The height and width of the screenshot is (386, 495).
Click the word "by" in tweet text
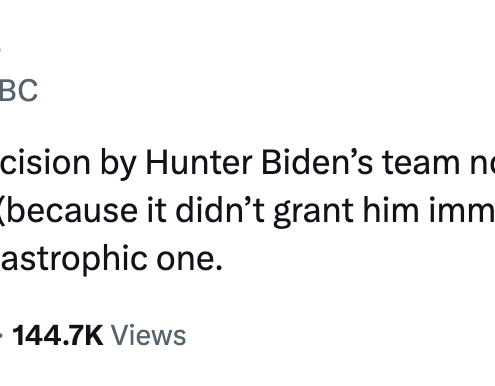118,165
